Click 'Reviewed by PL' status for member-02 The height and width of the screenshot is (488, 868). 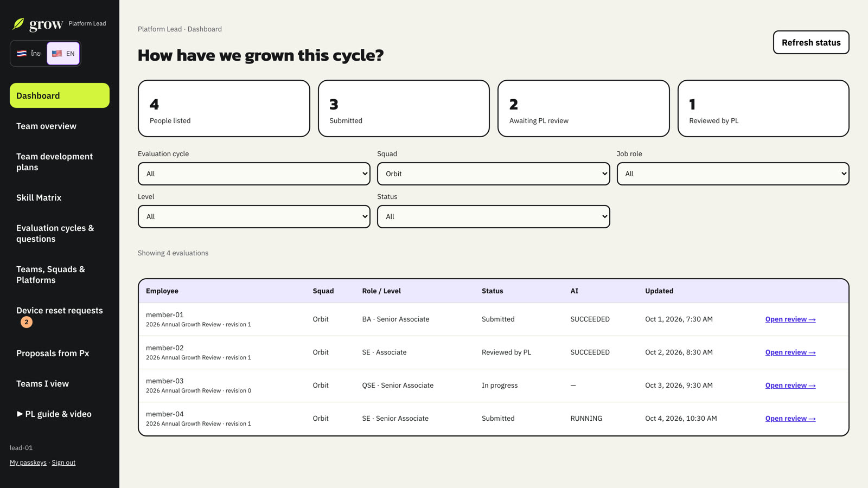[x=506, y=352]
